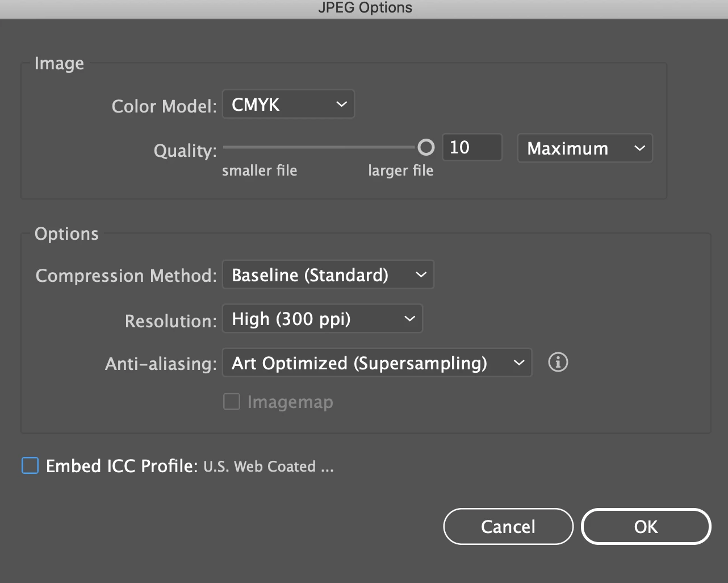Click the Quality slider handle
This screenshot has height=583, width=728.
(x=426, y=148)
